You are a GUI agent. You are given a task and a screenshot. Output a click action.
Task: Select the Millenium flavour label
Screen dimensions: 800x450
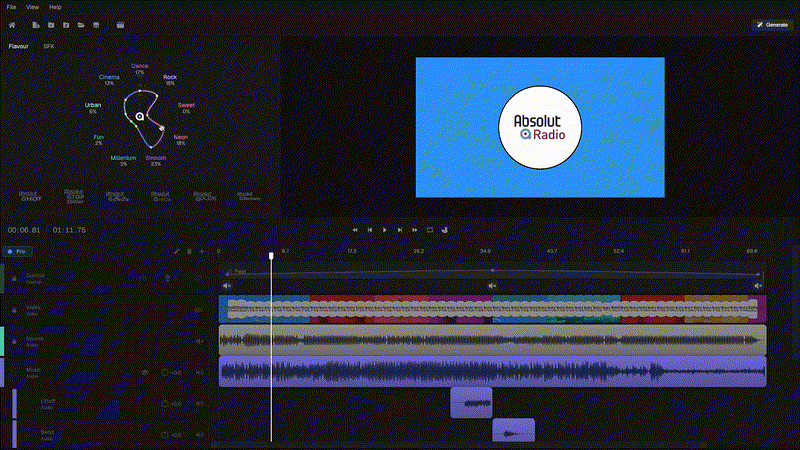(123, 158)
